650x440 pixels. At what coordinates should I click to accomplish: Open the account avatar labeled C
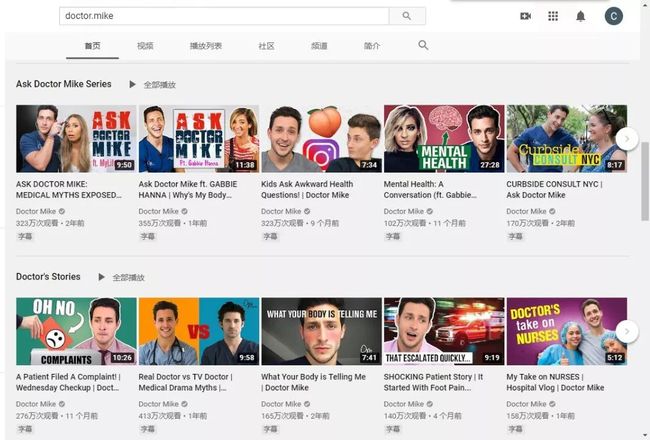click(614, 16)
